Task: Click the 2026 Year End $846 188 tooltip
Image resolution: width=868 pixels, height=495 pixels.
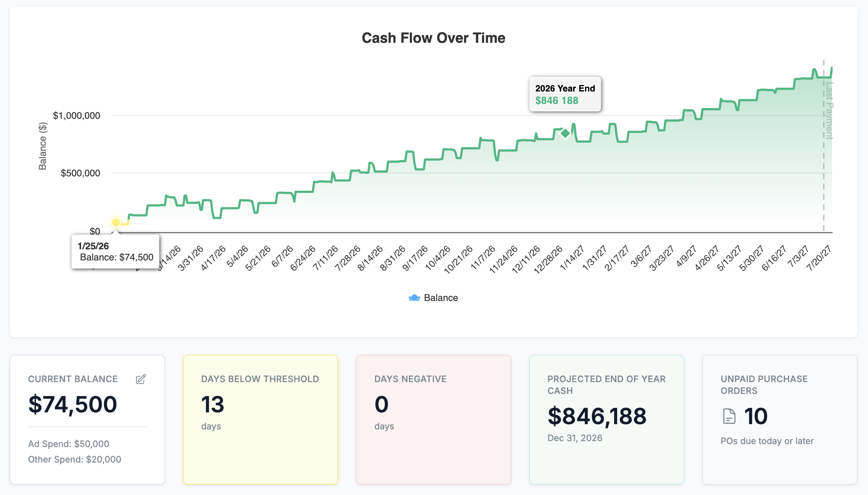Action: pos(565,94)
